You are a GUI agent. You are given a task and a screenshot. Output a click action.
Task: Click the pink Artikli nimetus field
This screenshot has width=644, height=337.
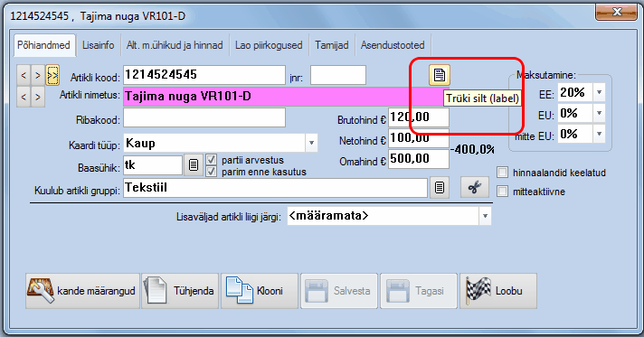pos(283,97)
